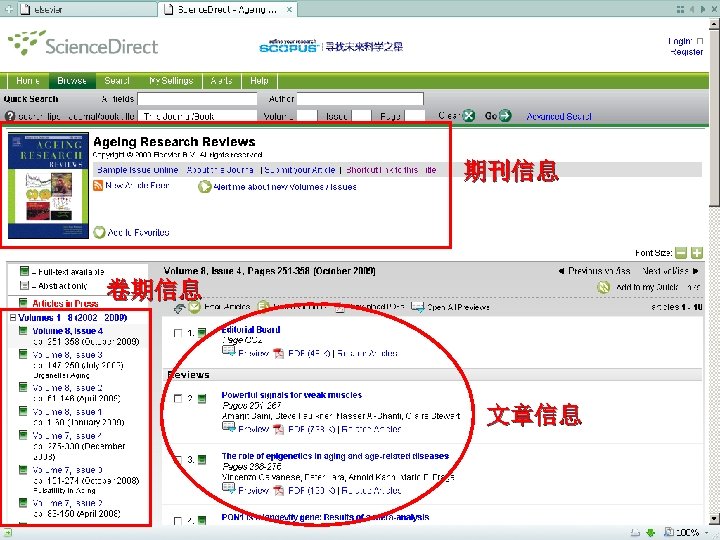This screenshot has height=540, width=720.
Task: Select Volume 8, Issue 1 in list
Action: [68, 412]
